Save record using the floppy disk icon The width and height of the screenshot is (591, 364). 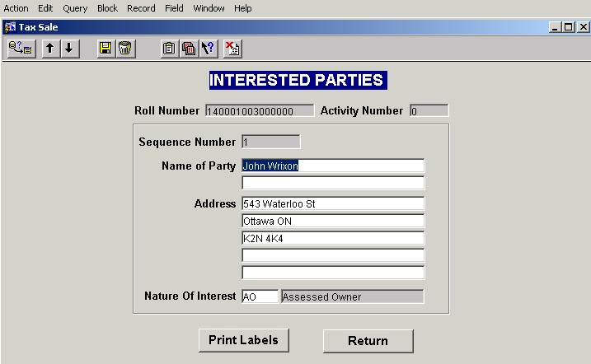pos(106,49)
